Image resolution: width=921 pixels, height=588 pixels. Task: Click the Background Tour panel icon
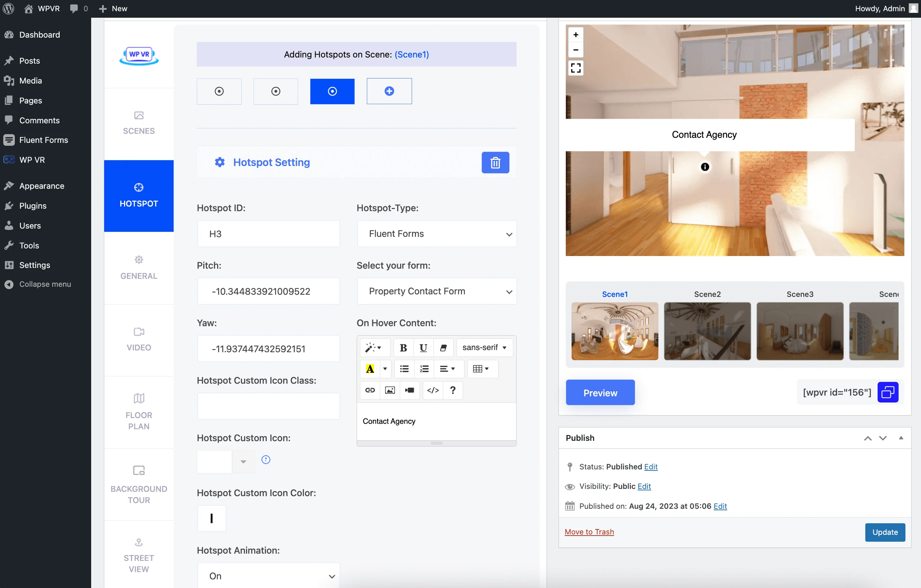tap(139, 470)
